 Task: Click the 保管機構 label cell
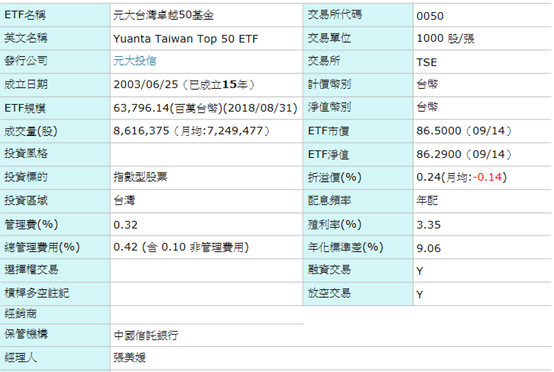coord(55,335)
